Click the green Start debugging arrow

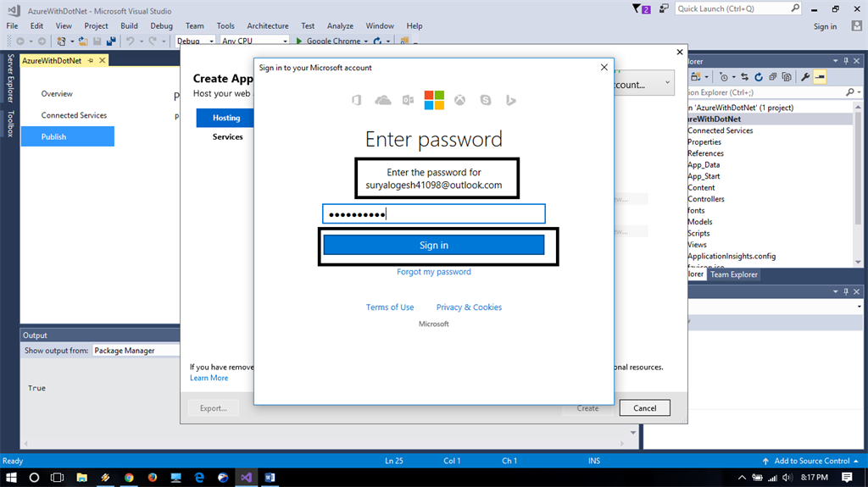[299, 41]
